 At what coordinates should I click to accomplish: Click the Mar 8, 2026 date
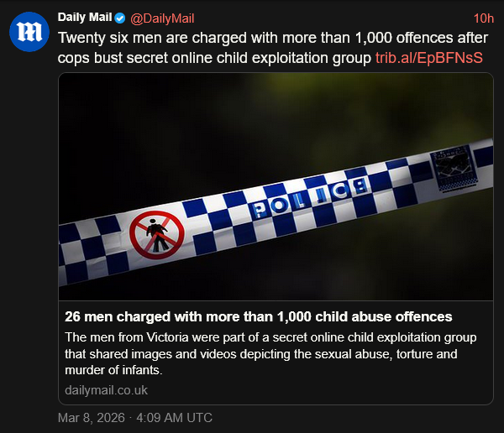coord(89,417)
